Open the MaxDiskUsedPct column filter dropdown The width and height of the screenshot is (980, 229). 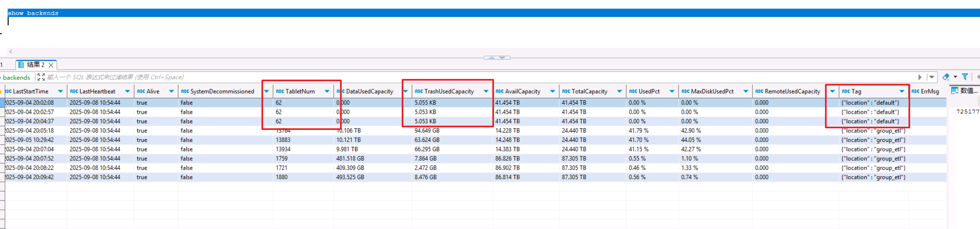(746, 91)
